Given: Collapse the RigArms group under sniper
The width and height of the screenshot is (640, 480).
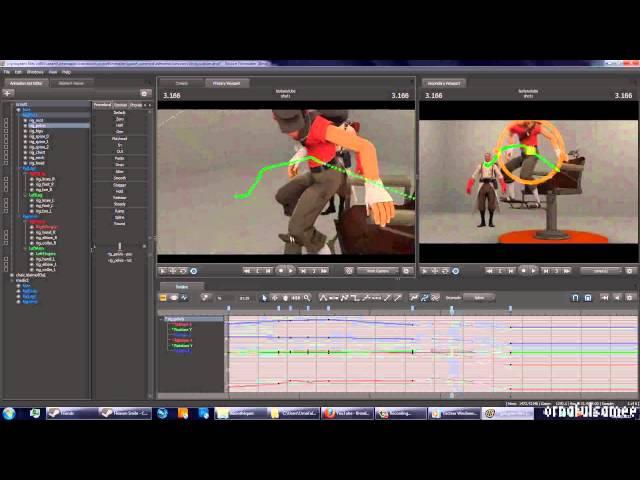Looking at the screenshot, I should 19,216.
